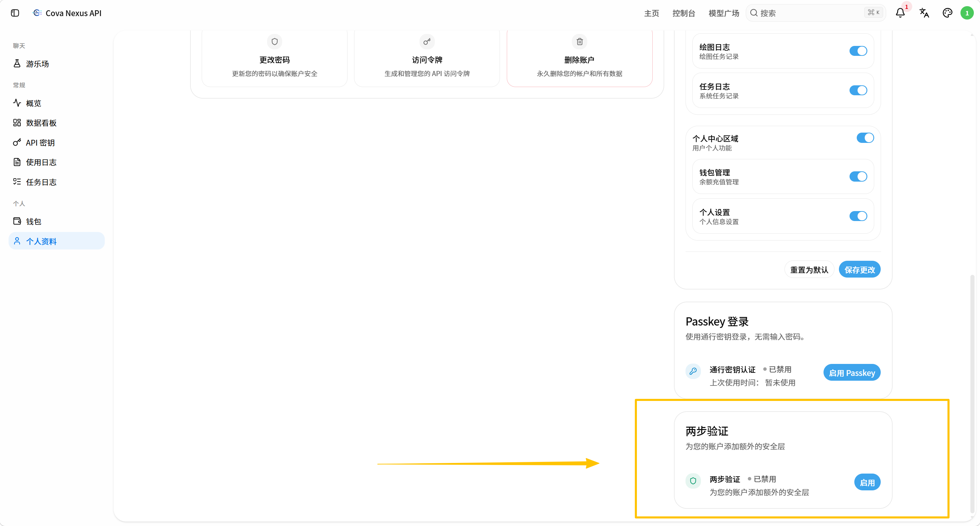Image resolution: width=980 pixels, height=526 pixels.
Task: Click the 数据看板 grid icon
Action: [17, 123]
